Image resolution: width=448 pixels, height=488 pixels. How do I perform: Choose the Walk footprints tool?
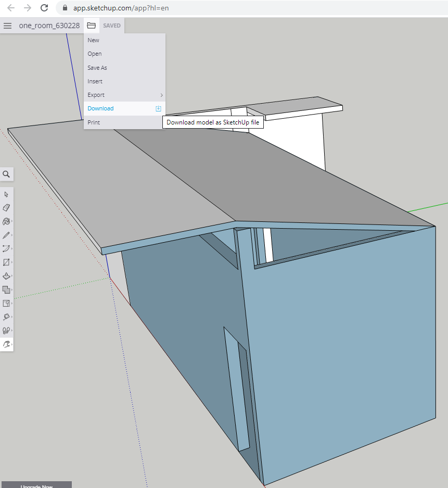tap(6, 330)
